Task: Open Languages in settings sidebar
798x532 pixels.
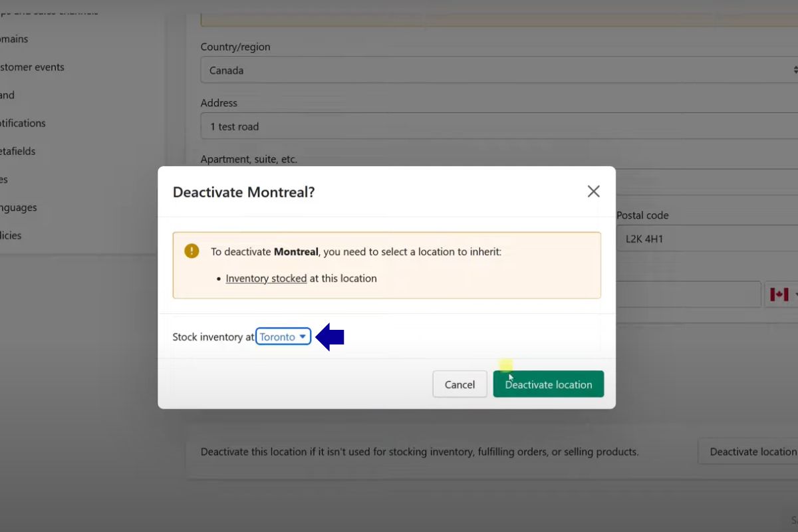Action: point(18,207)
